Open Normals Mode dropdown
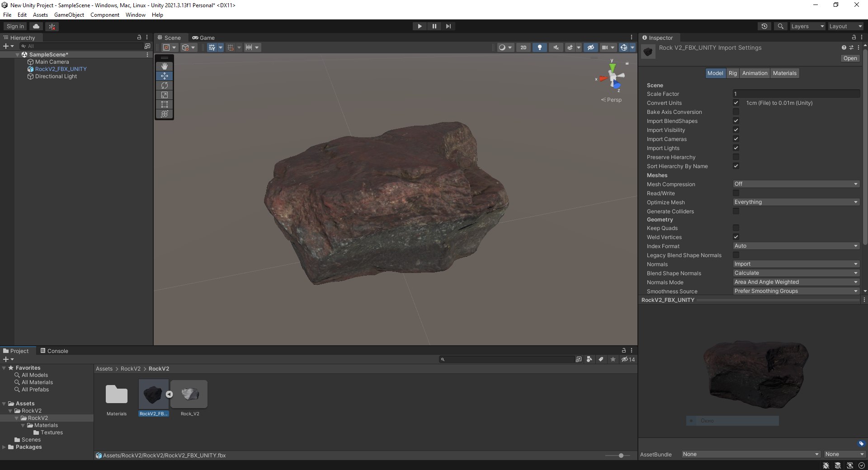Screen dimensions: 868x470 tap(796, 282)
